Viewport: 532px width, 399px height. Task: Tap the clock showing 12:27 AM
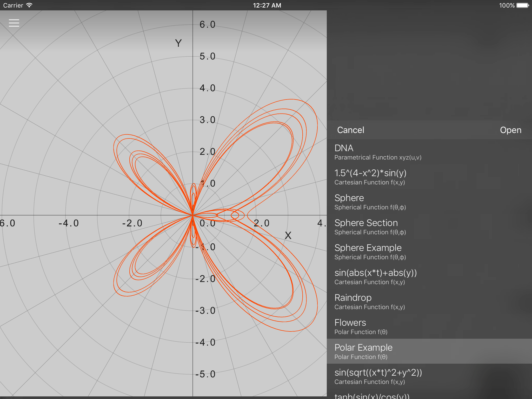tap(267, 5)
